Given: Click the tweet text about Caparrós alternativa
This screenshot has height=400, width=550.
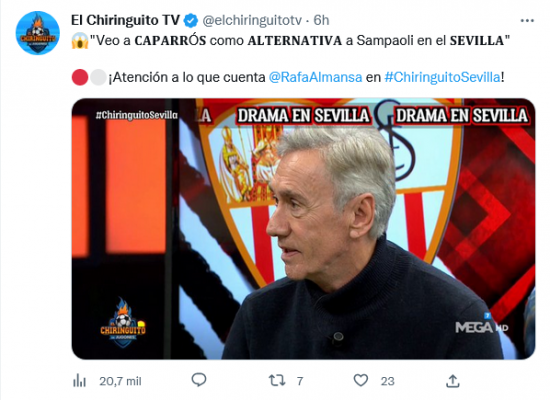Looking at the screenshot, I should click(291, 41).
